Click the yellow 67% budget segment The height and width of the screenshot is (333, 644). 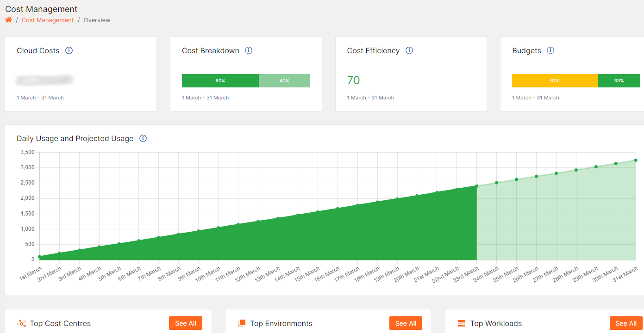pyautogui.click(x=555, y=80)
